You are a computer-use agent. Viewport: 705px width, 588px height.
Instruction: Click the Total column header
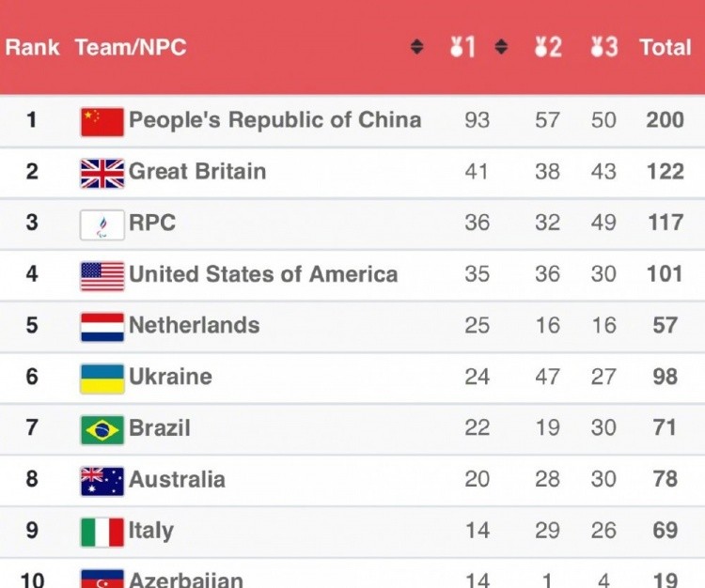(x=665, y=47)
